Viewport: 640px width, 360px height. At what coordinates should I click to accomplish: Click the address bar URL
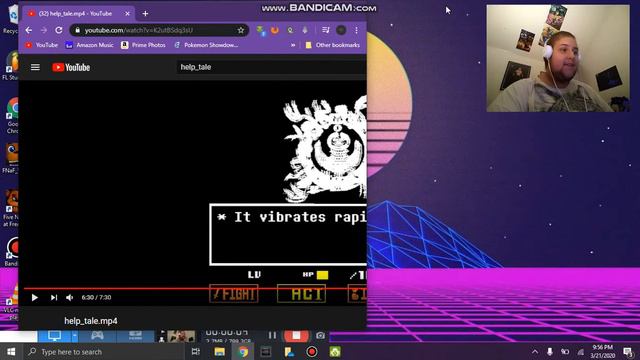tap(139, 30)
